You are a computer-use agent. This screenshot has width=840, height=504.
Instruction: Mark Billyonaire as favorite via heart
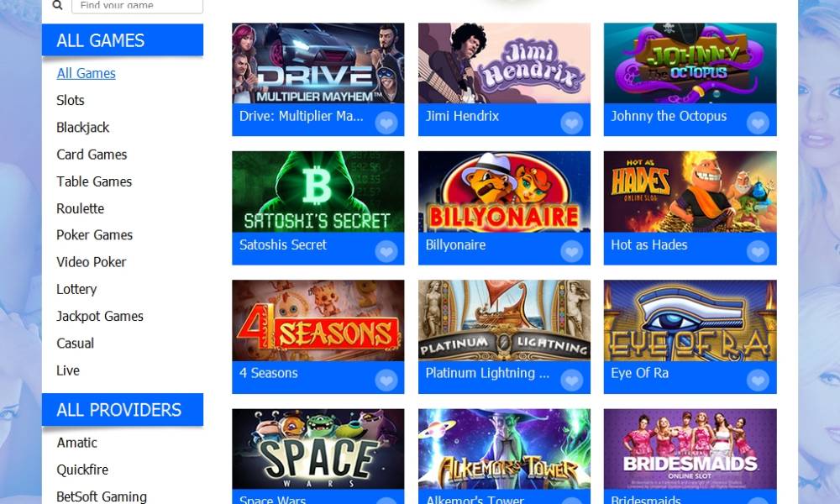pos(571,251)
